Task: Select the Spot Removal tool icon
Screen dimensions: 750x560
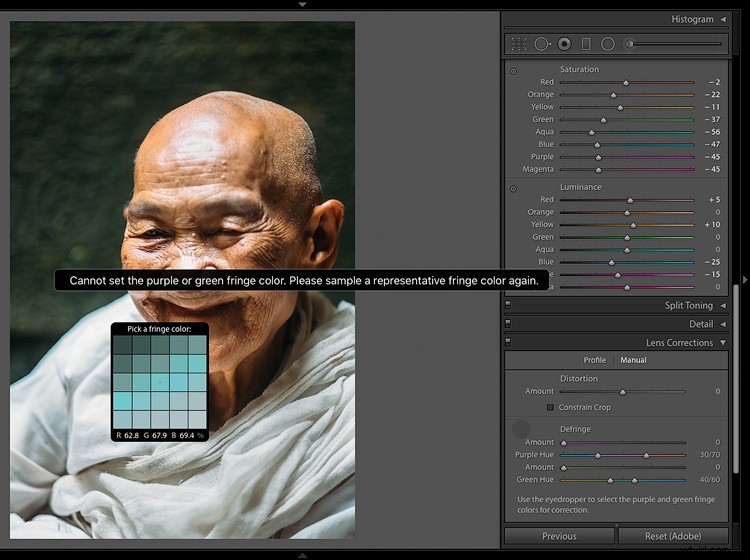Action: [542, 44]
